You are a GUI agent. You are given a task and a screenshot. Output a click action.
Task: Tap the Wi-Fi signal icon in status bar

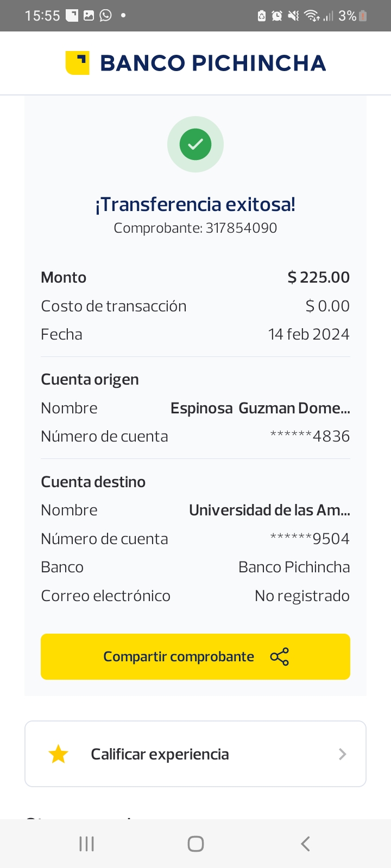[x=312, y=16]
